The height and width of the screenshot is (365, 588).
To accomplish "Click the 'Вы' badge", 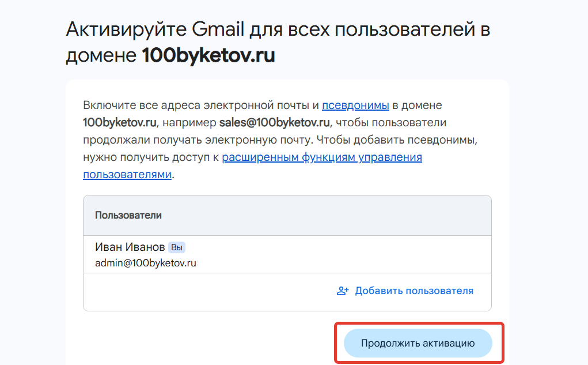I will pos(177,247).
